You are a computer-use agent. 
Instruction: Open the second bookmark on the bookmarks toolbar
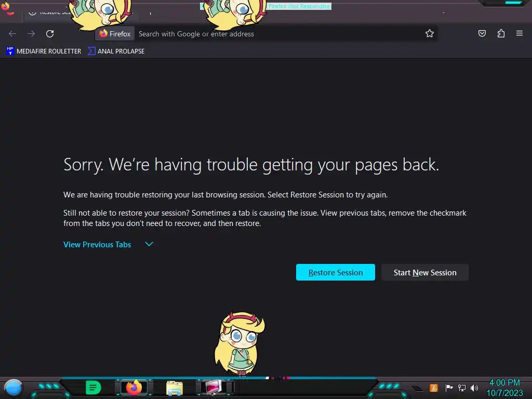(x=116, y=51)
